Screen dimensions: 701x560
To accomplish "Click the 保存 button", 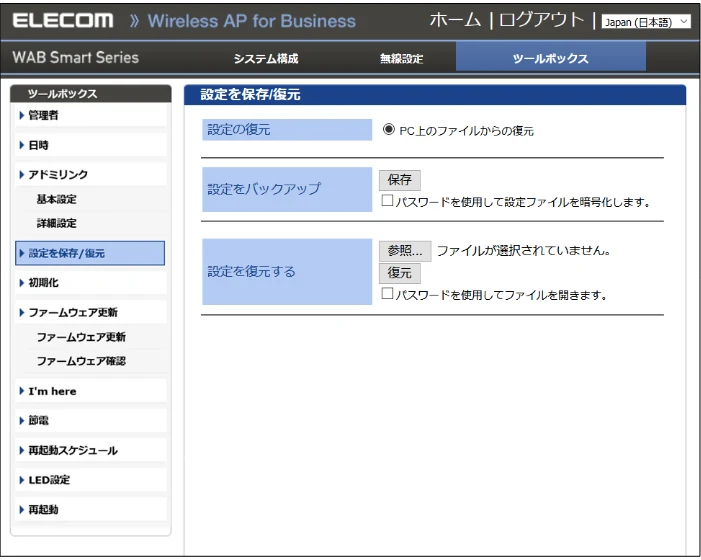I will (400, 180).
